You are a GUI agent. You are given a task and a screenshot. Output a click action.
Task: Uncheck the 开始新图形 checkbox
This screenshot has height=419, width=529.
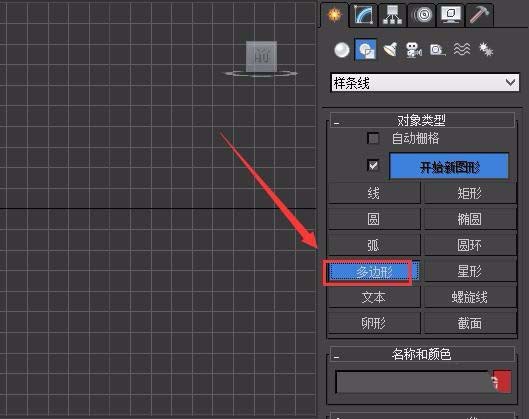[x=373, y=165]
